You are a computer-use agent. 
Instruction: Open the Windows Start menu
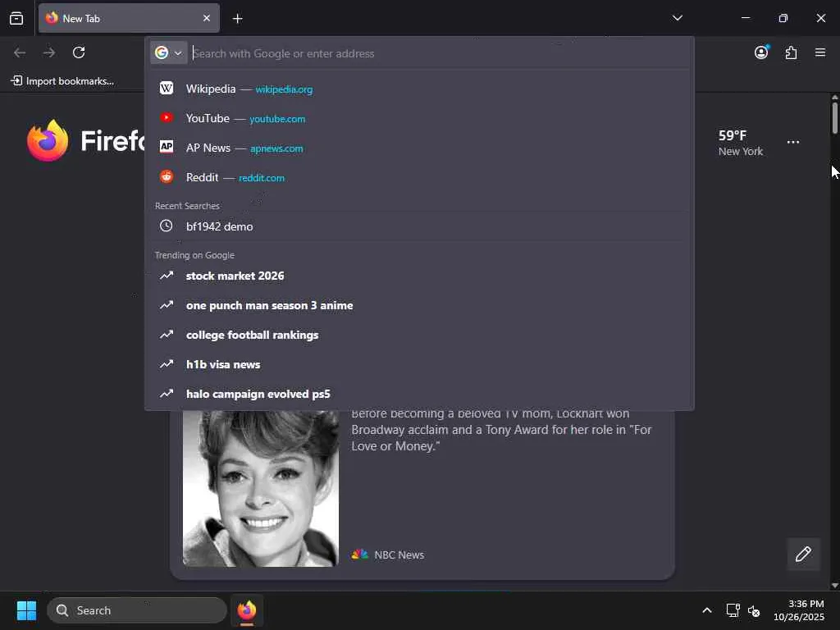click(x=26, y=610)
